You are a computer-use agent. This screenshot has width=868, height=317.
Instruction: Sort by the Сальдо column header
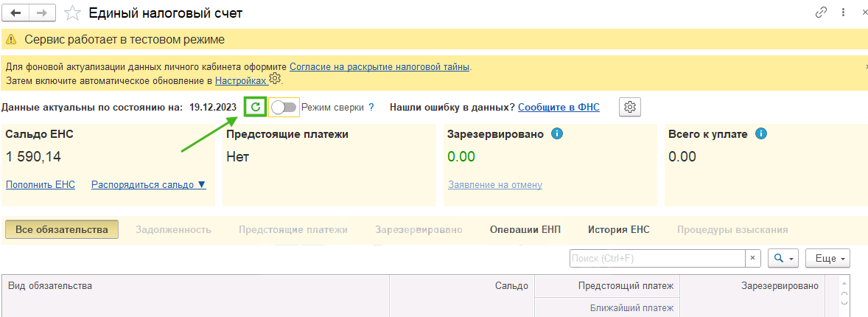(x=462, y=296)
